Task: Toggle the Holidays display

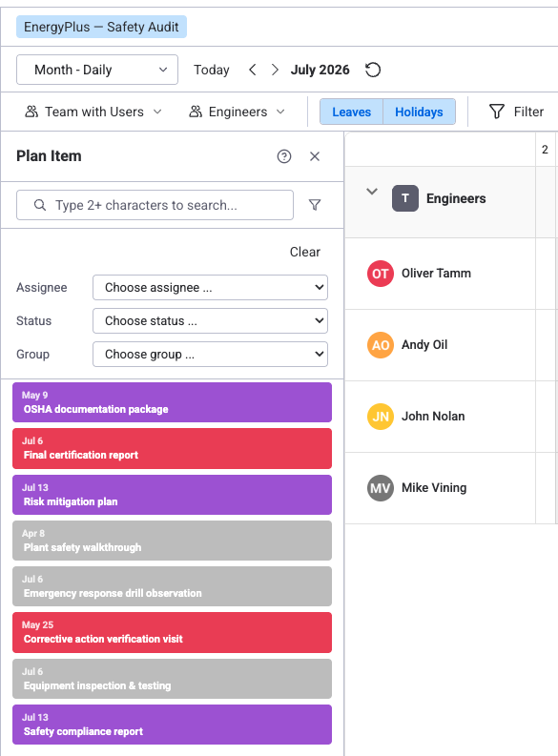Action: pyautogui.click(x=419, y=112)
